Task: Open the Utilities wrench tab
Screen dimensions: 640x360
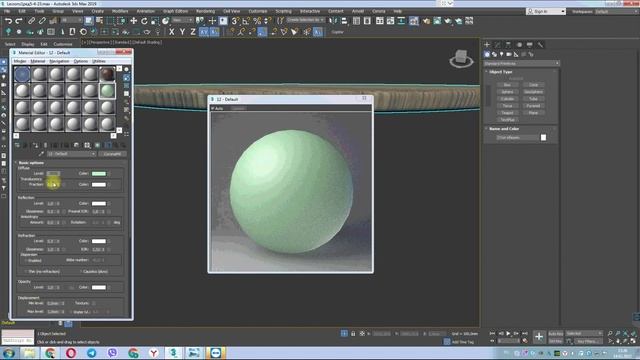Action: tap(540, 44)
